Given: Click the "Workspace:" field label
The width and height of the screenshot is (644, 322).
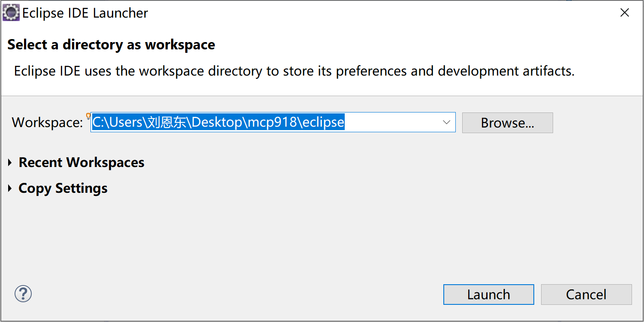Looking at the screenshot, I should pyautogui.click(x=47, y=123).
